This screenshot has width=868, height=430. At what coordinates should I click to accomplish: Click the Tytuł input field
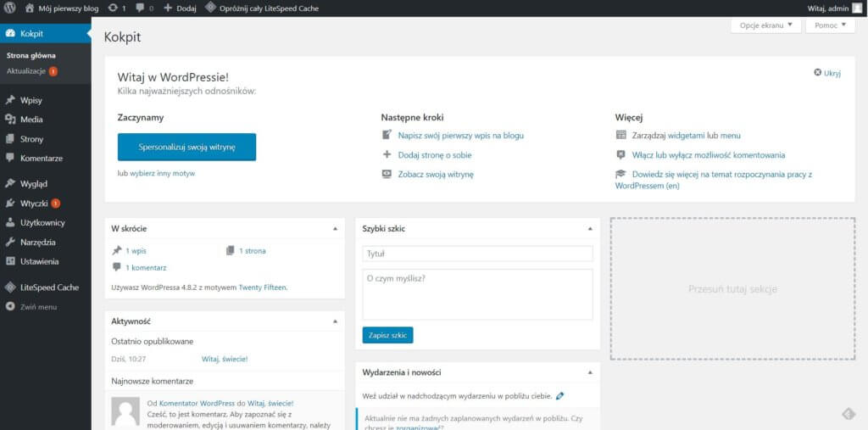(x=477, y=254)
